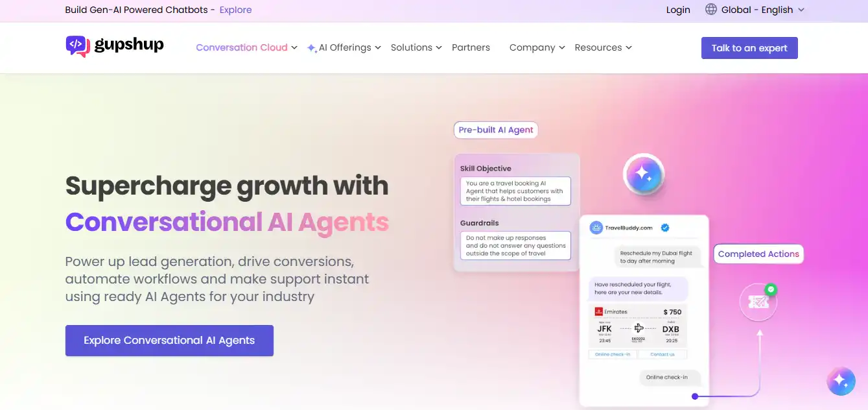Open the Company menu
The image size is (868, 410).
(x=532, y=47)
